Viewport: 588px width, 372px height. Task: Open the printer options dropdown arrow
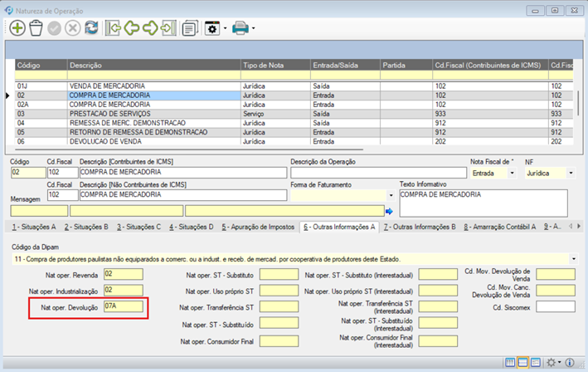tap(253, 28)
